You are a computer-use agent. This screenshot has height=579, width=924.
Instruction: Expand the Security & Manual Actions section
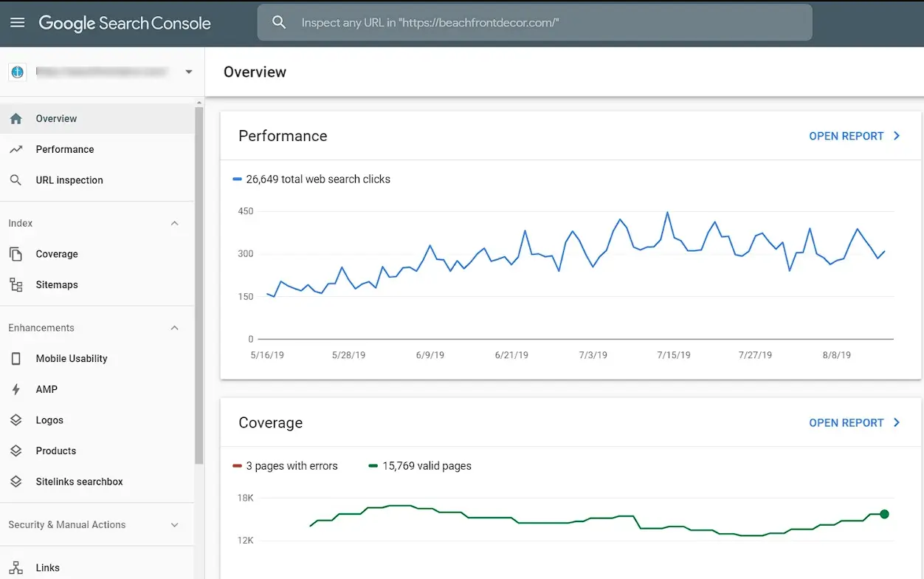175,525
